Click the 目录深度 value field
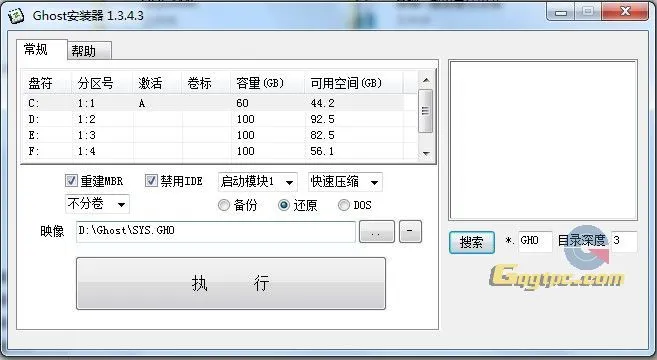Viewport: 657px width, 360px height. (x=624, y=241)
